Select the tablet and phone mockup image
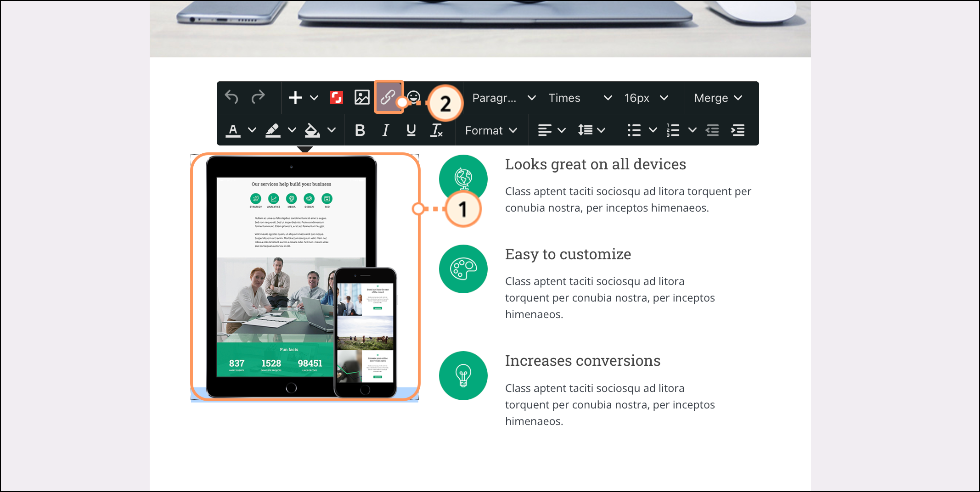The width and height of the screenshot is (980, 492). (305, 277)
